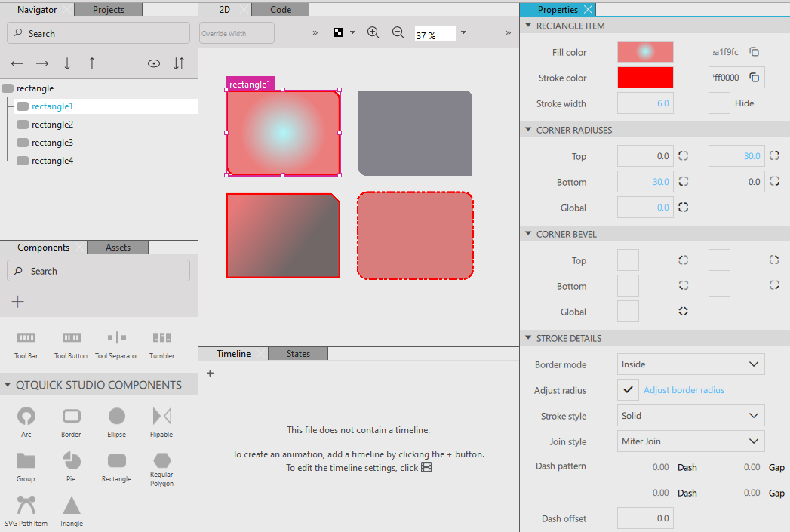Switch to the Code tab
The height and width of the screenshot is (532, 790).
[x=280, y=10]
